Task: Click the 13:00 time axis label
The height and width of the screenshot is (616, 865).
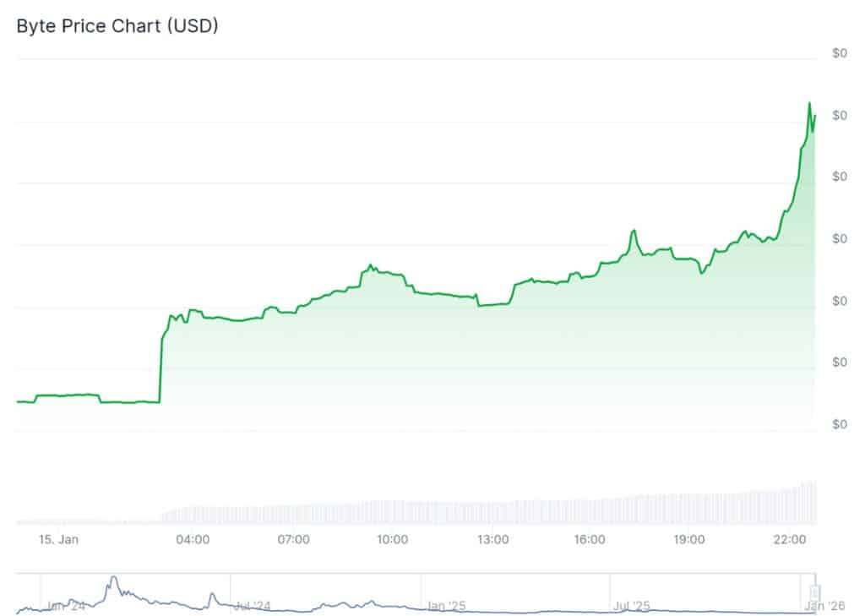Action: point(492,539)
